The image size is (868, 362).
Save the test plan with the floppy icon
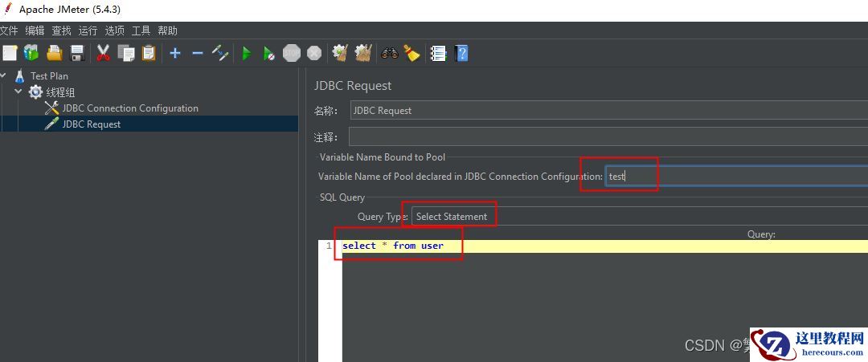pos(77,53)
